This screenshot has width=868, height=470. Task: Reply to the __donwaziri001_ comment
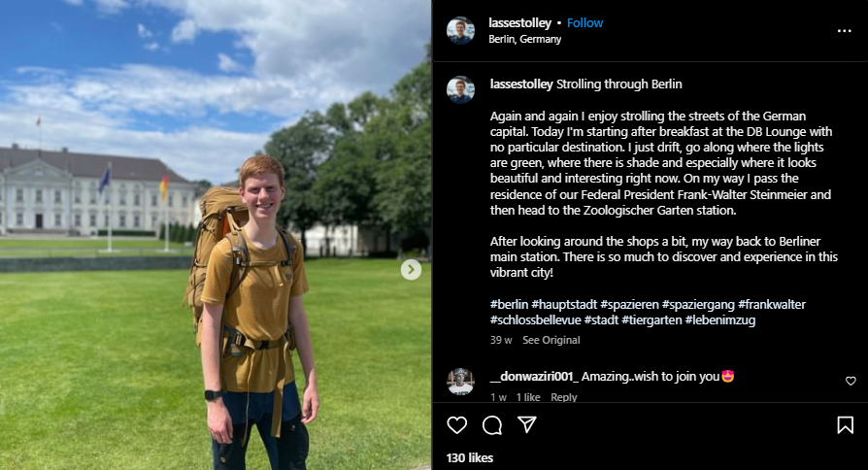coord(563,397)
